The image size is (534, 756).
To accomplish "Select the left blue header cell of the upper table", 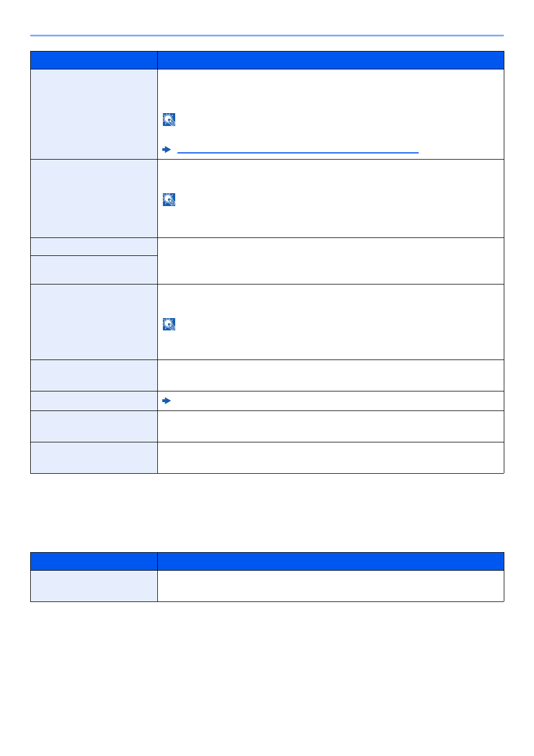I will 94,60.
